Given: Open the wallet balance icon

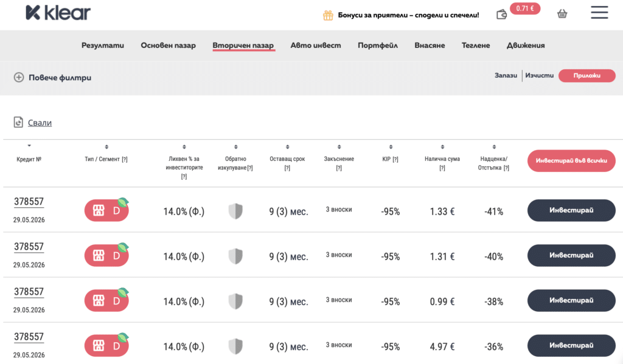Looking at the screenshot, I should tap(501, 15).
